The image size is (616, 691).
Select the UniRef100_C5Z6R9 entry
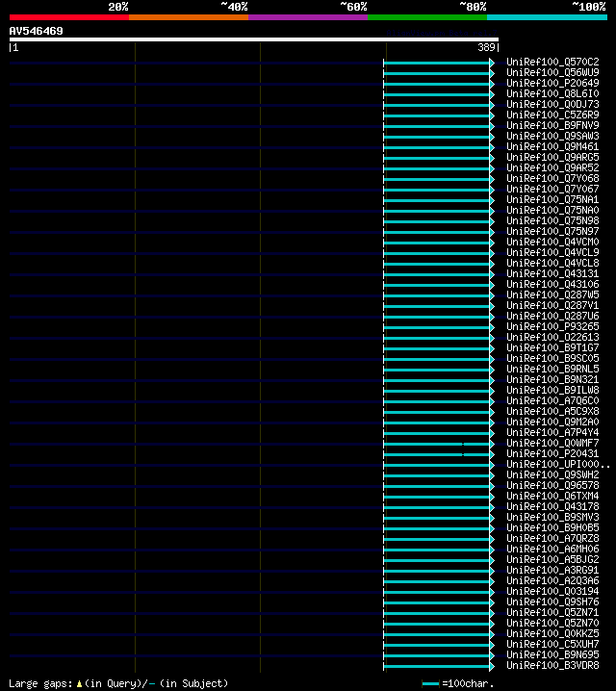552,115
